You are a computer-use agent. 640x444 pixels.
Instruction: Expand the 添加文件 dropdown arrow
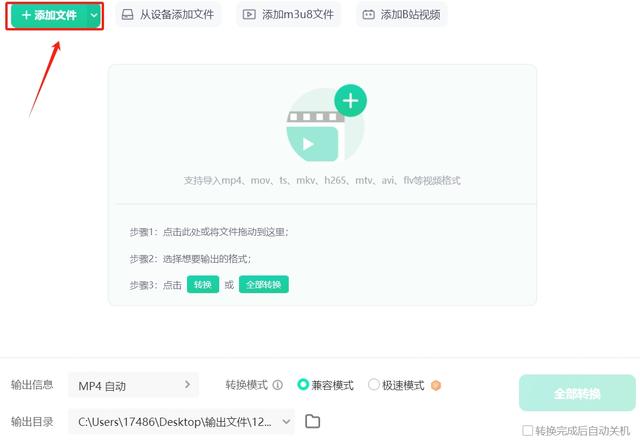click(94, 16)
